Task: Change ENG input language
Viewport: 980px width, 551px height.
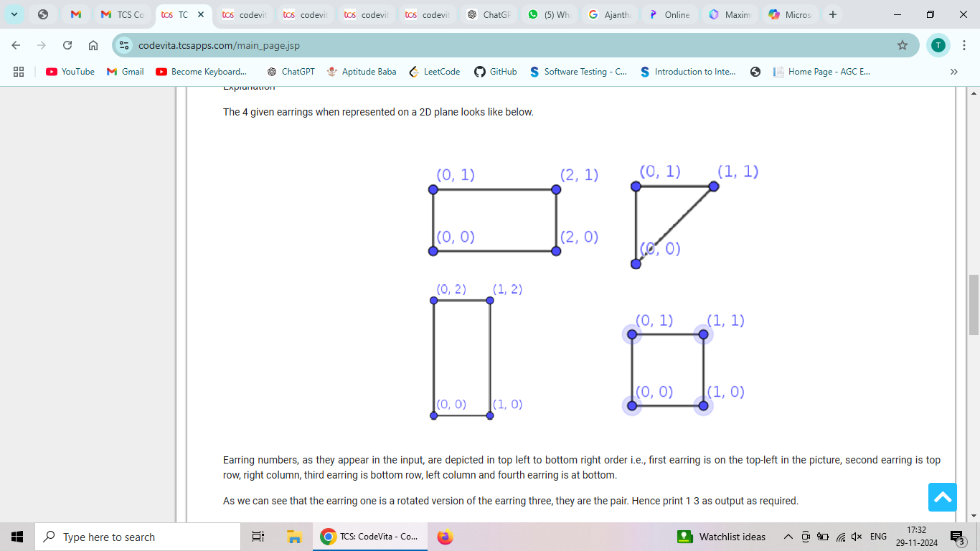Action: (878, 537)
